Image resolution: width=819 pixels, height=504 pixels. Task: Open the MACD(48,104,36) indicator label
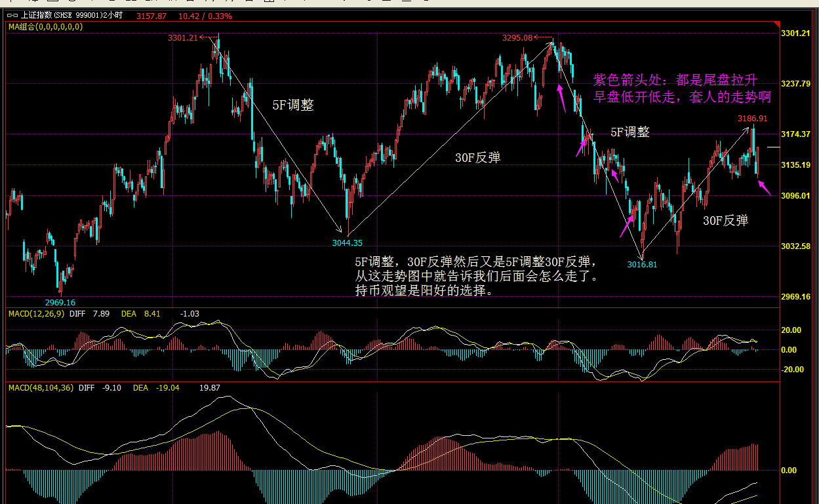pyautogui.click(x=41, y=388)
